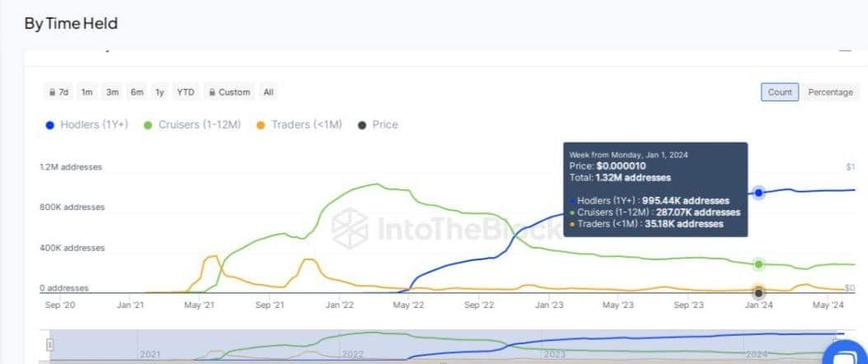Show All time range
Viewport: 868px width, 364px height.
point(268,92)
